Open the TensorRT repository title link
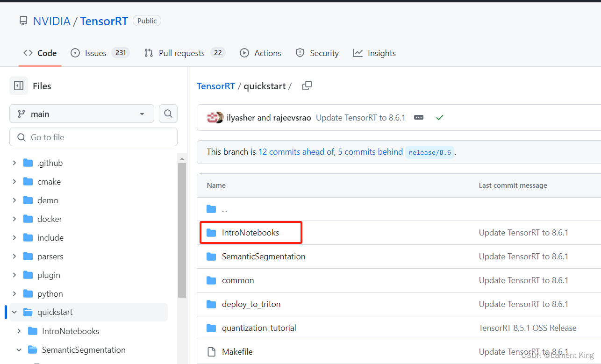 (104, 21)
